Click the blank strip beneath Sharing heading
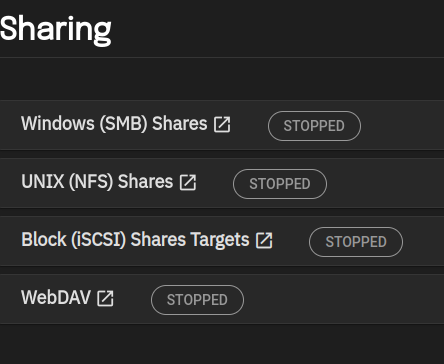 [x=222, y=79]
